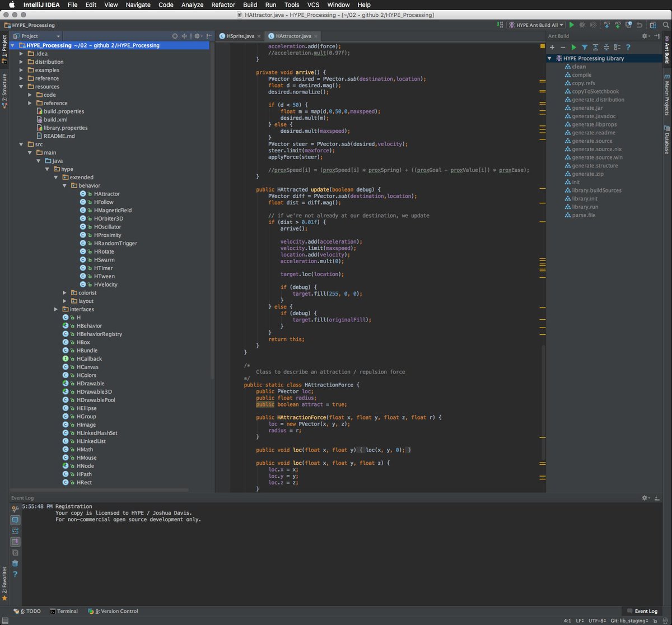Viewport: 672px width, 625px height.
Task: Open the Terminal tool window button
Action: [x=64, y=611]
